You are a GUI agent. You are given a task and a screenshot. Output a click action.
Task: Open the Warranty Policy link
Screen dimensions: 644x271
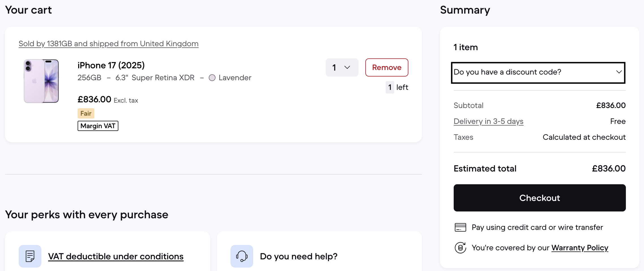[580, 248]
